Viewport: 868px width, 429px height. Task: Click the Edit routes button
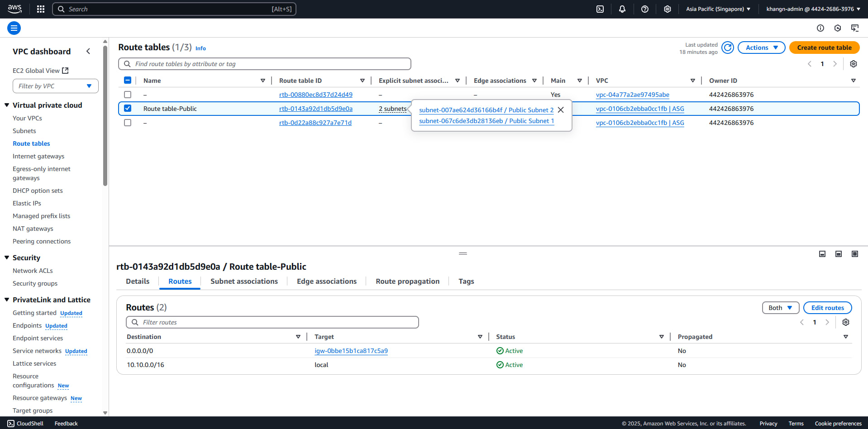(828, 308)
